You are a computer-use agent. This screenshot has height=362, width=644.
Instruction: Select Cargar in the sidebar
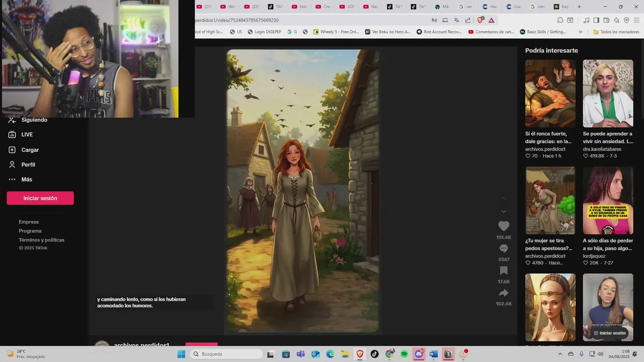point(24,150)
